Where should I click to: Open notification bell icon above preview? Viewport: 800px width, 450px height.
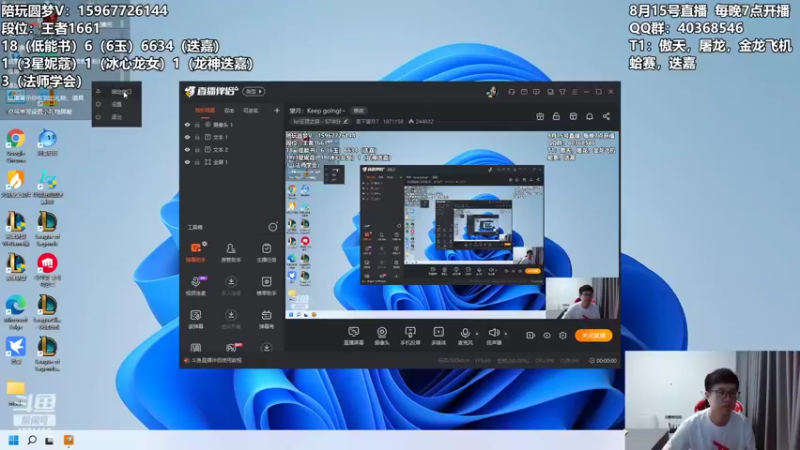point(589,116)
